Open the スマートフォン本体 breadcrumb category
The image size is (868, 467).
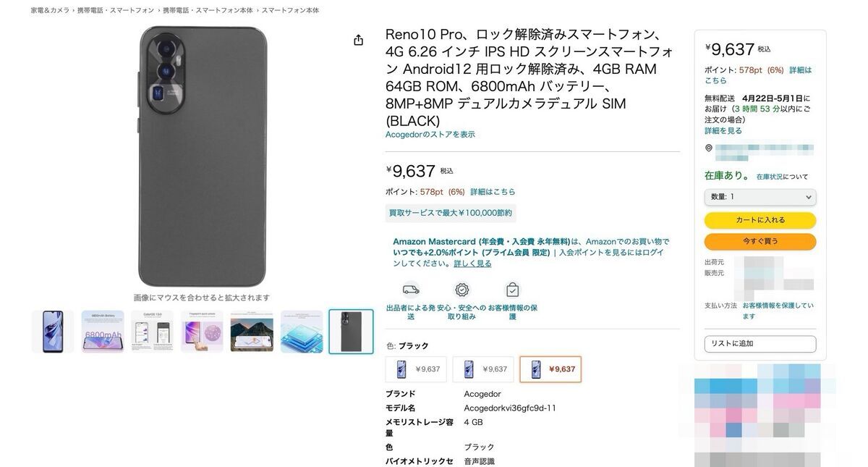[x=290, y=10]
